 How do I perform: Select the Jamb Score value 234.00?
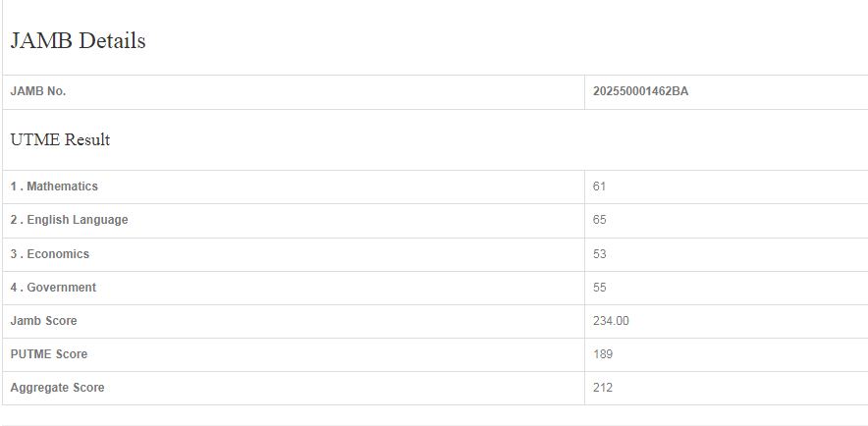[611, 321]
